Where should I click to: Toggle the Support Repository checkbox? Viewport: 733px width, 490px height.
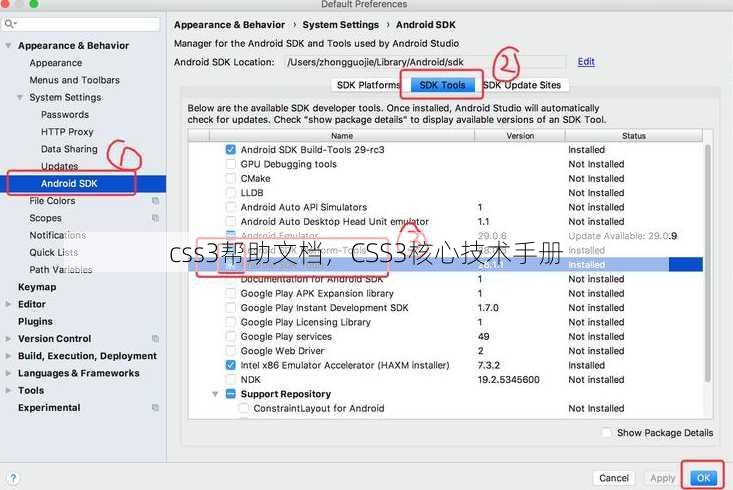tap(230, 394)
